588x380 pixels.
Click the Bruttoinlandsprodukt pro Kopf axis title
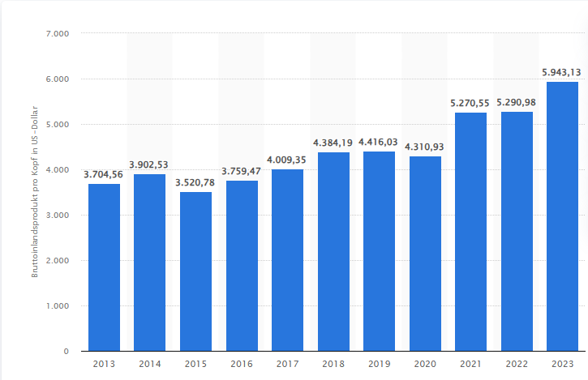(35, 192)
